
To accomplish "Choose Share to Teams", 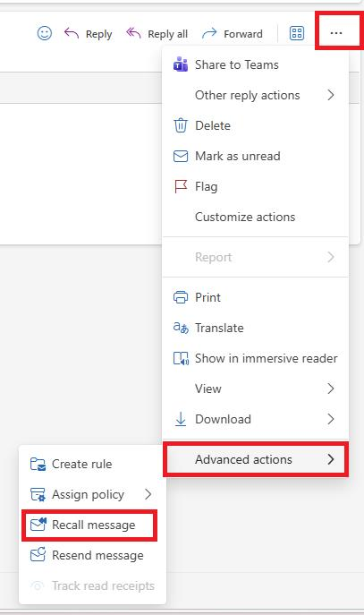I will [255, 64].
